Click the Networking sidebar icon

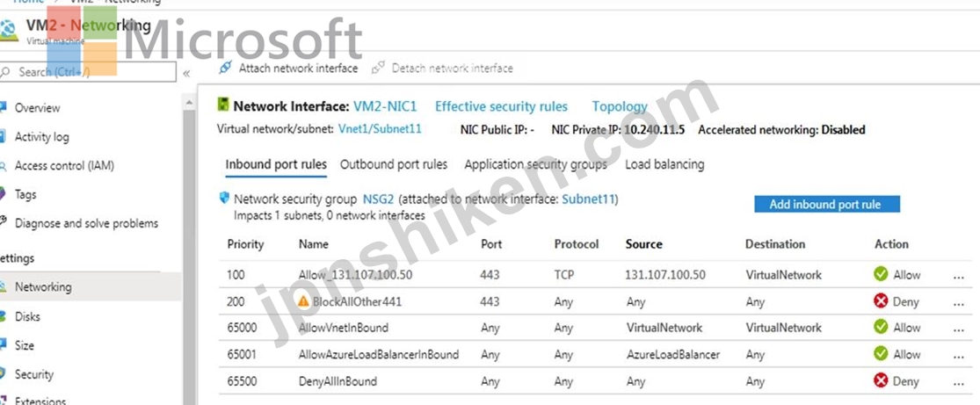click(x=4, y=287)
